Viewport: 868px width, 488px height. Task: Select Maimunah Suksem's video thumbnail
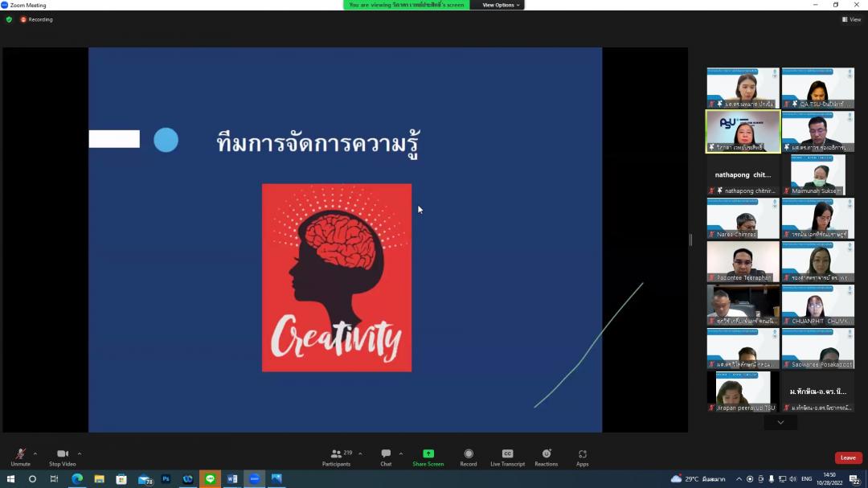point(817,174)
